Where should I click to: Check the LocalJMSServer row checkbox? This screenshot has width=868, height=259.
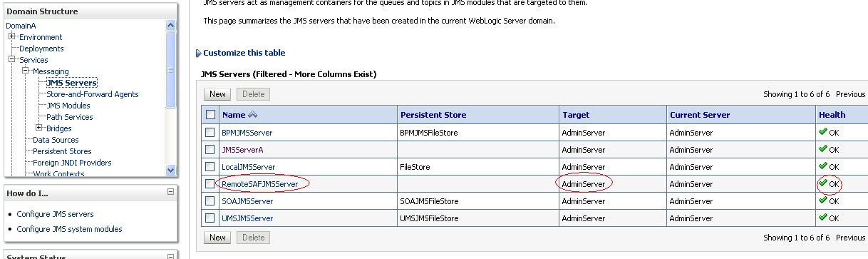(210, 167)
